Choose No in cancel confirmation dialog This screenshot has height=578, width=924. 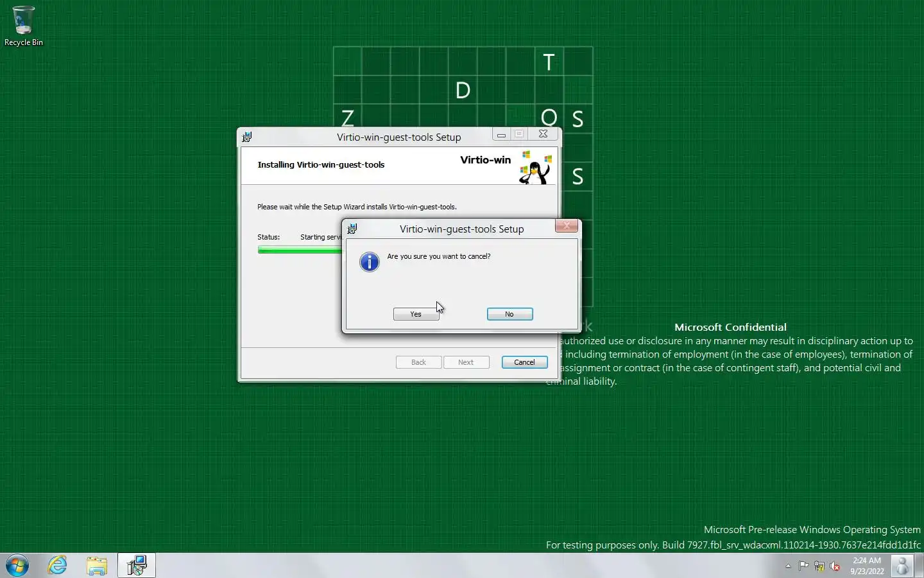click(x=509, y=314)
